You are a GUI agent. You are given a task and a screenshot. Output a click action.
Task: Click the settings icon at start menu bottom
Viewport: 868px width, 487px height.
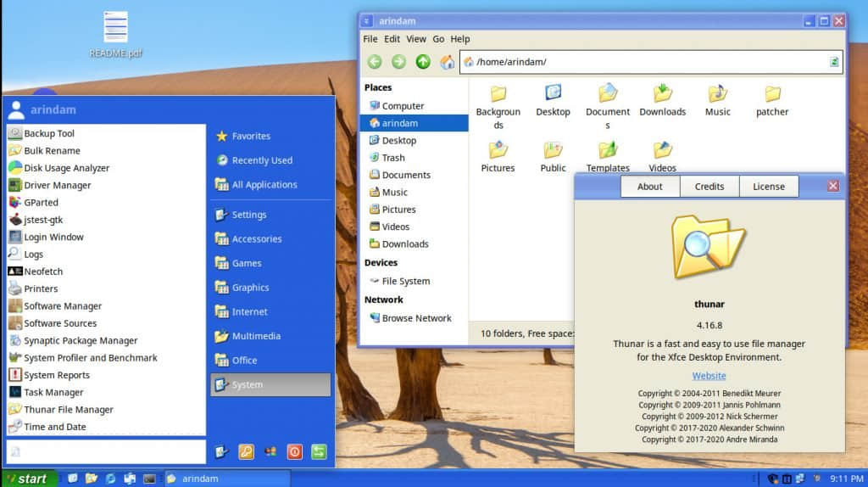click(222, 451)
